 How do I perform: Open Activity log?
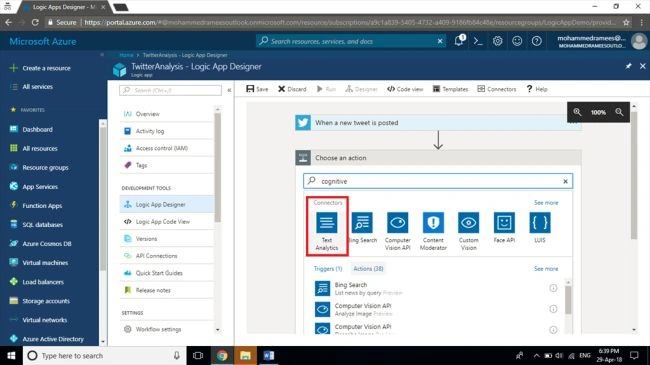(167, 131)
